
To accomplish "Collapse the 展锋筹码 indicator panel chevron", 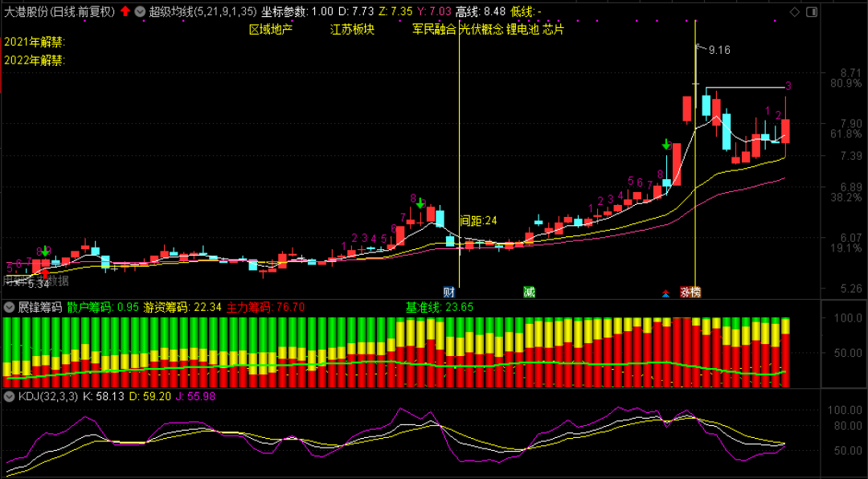I will [x=10, y=307].
